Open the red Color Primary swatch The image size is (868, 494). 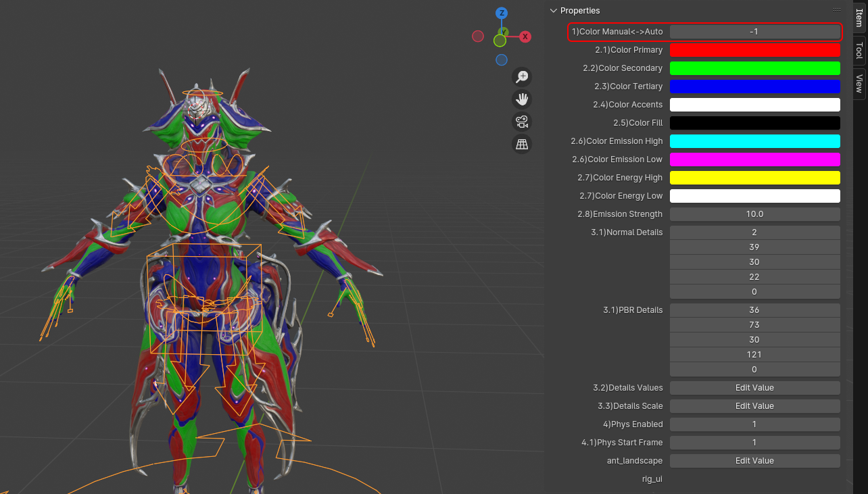(x=754, y=50)
